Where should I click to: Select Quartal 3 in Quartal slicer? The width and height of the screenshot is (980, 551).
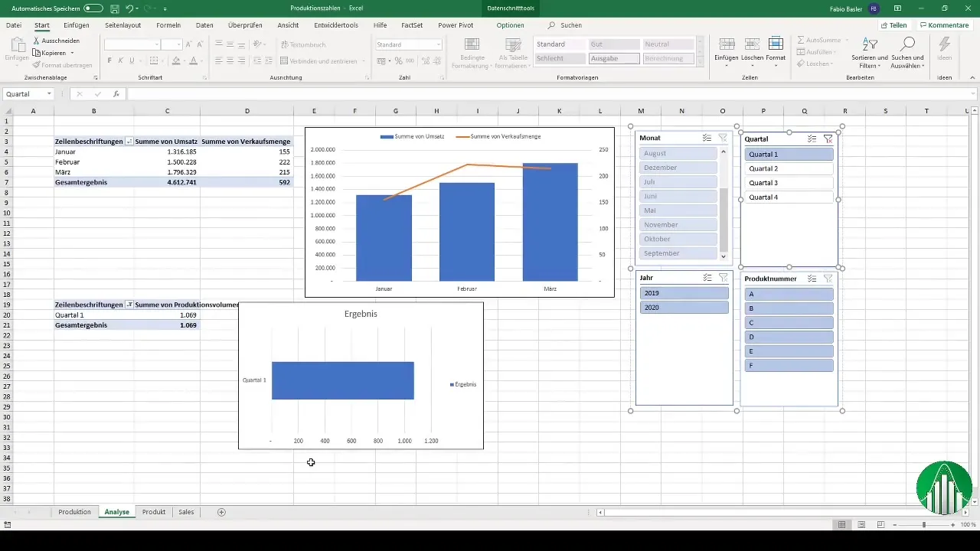point(789,183)
